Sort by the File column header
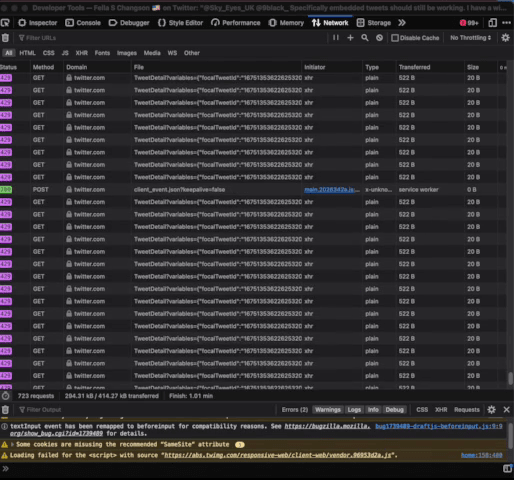 click(x=217, y=67)
